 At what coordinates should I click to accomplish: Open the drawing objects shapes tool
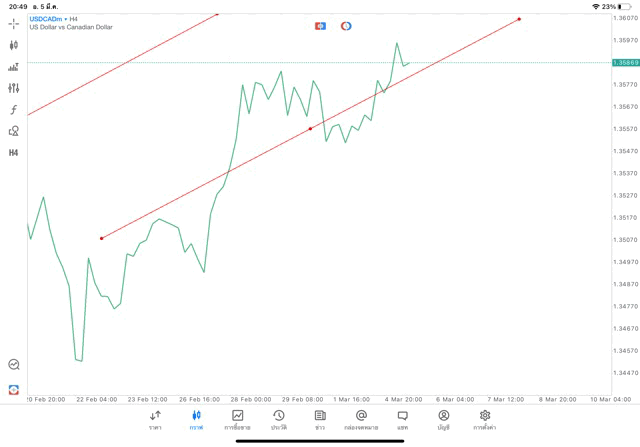(13, 131)
